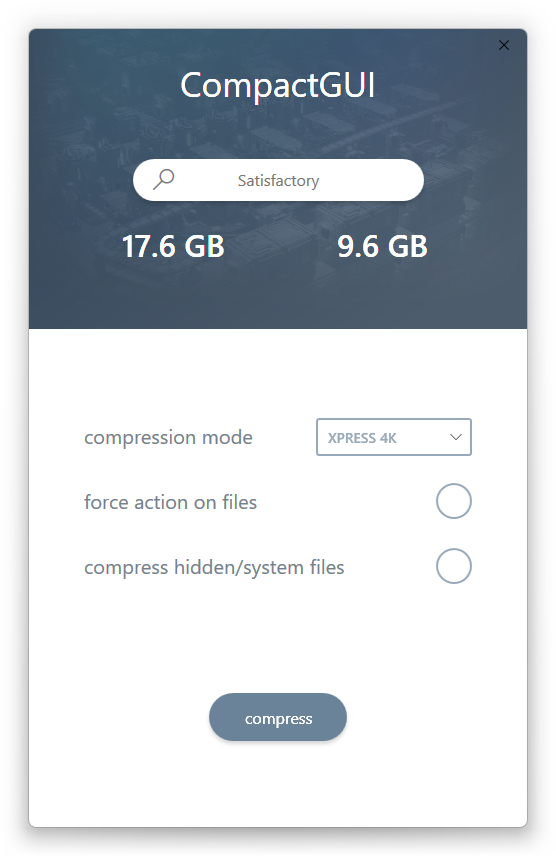
Task: Click blank space right of search pill
Action: (x=475, y=180)
